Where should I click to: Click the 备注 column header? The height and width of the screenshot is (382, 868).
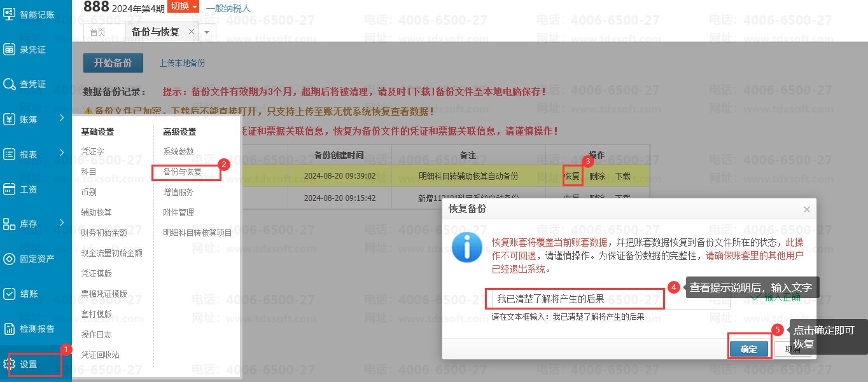point(468,155)
